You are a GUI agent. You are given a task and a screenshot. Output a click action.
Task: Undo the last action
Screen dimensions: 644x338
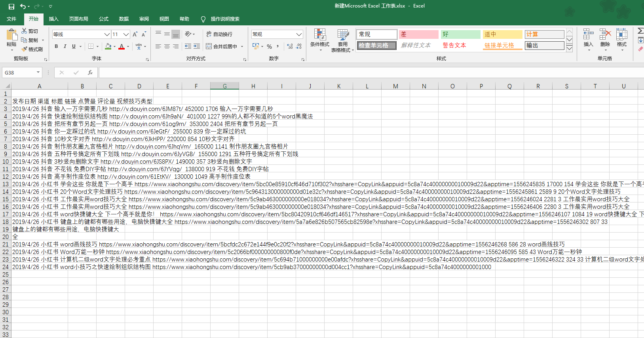tap(23, 6)
